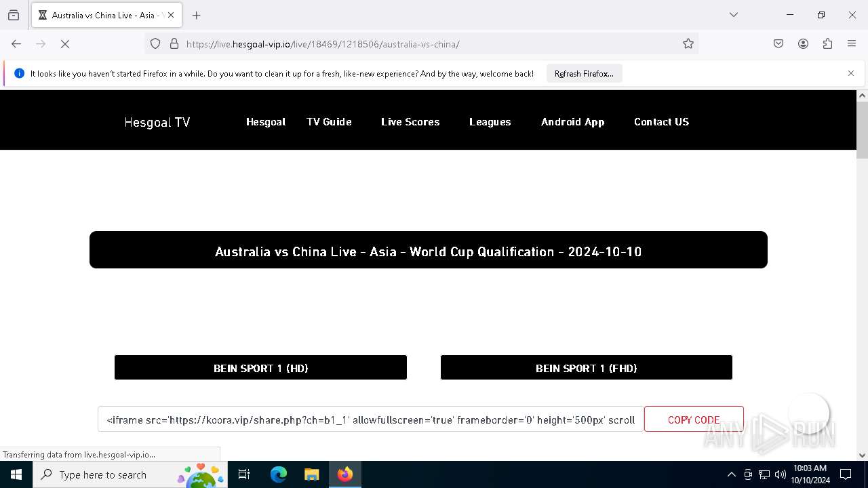Open Live Scores menu item
The height and width of the screenshot is (488, 868).
(x=410, y=122)
